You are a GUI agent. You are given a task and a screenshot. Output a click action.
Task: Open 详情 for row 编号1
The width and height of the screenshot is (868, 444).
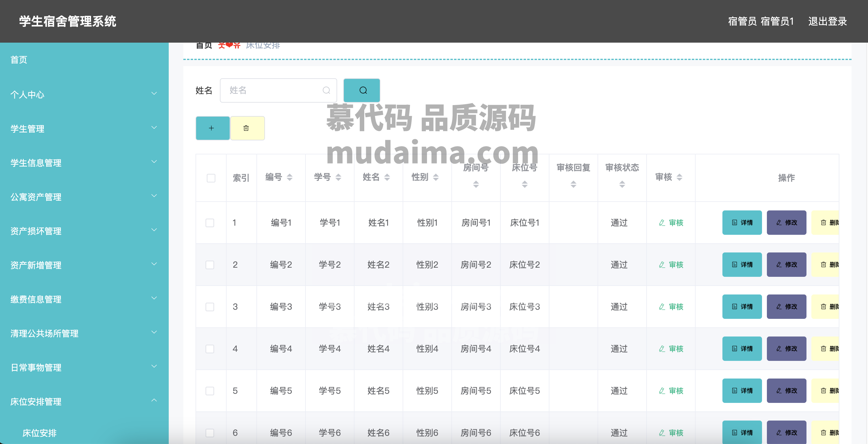coord(742,223)
